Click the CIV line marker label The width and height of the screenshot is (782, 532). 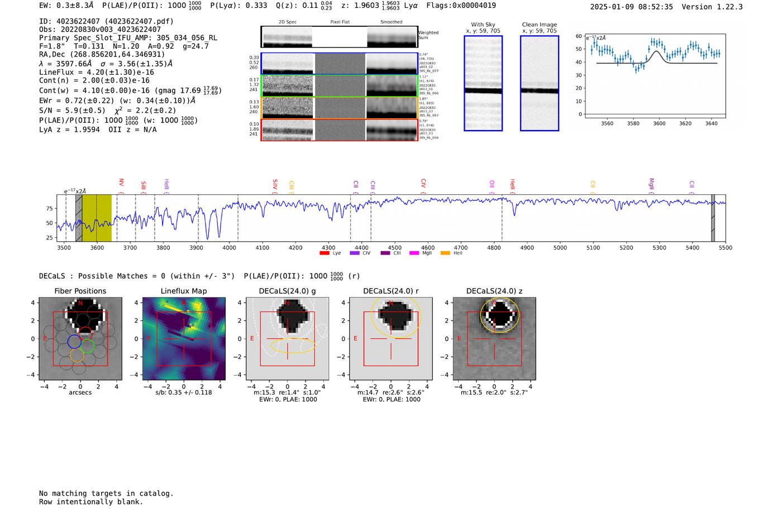coord(423,183)
